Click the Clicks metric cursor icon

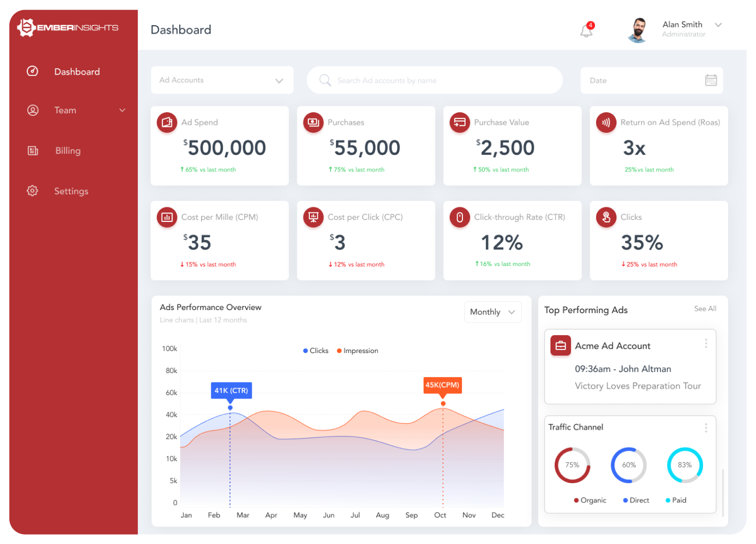click(x=606, y=217)
